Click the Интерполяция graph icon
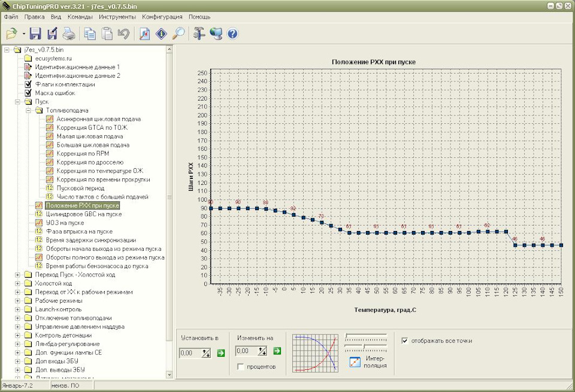 [355, 362]
